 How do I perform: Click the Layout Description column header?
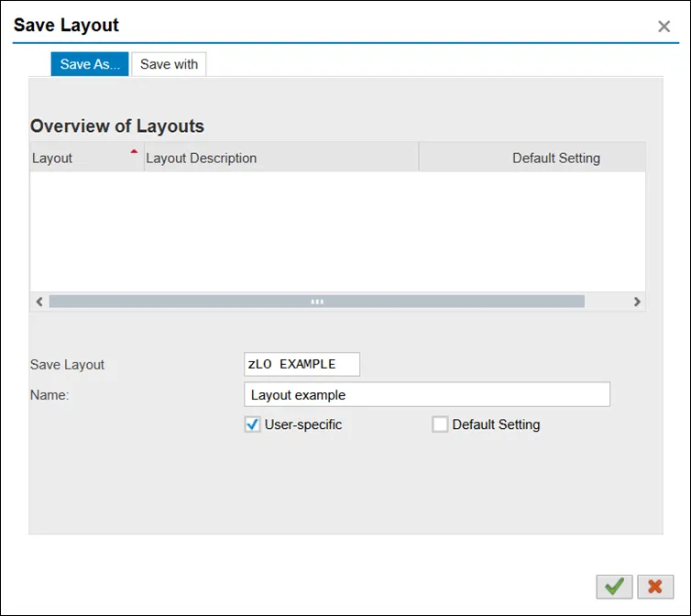[202, 158]
